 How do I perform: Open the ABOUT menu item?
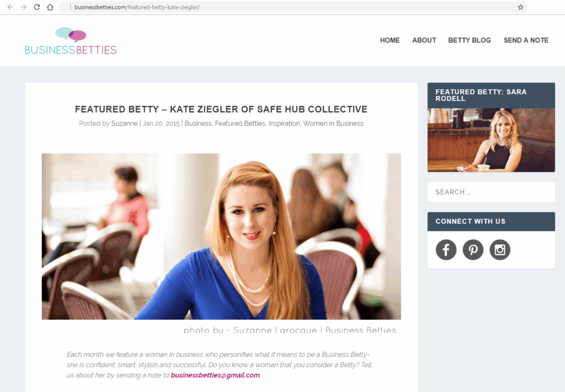click(x=424, y=40)
